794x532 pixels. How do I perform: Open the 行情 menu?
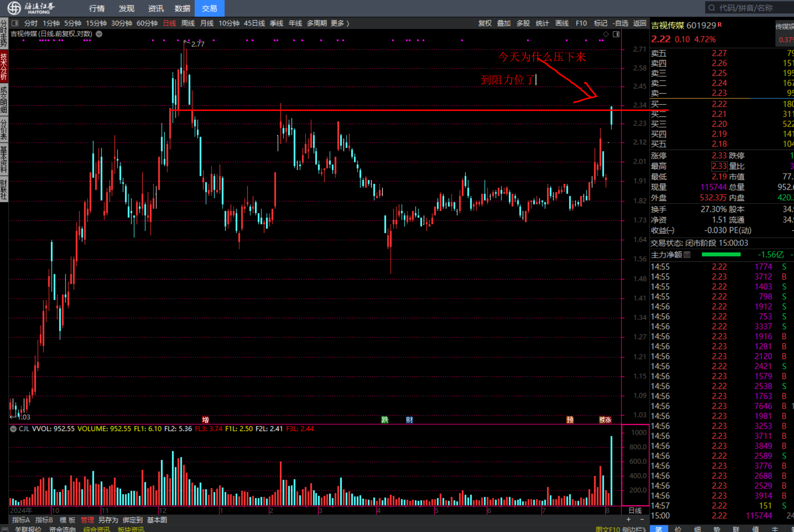coord(97,8)
